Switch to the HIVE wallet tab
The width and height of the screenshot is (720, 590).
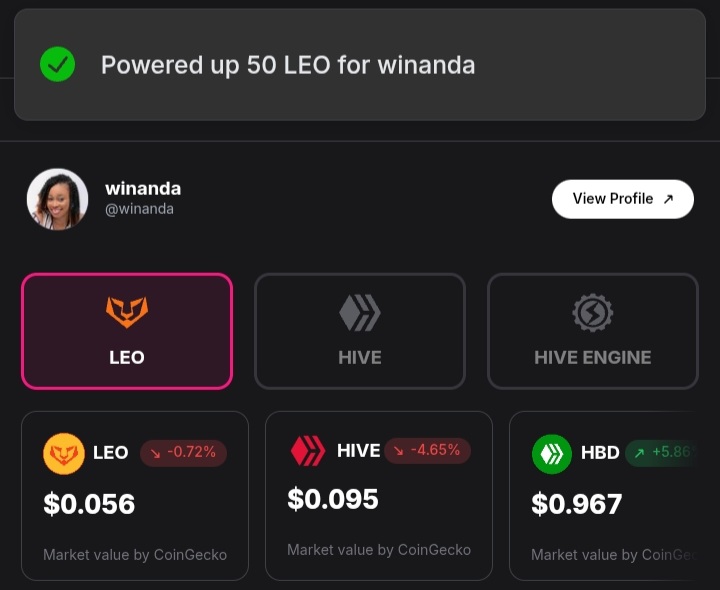click(360, 331)
